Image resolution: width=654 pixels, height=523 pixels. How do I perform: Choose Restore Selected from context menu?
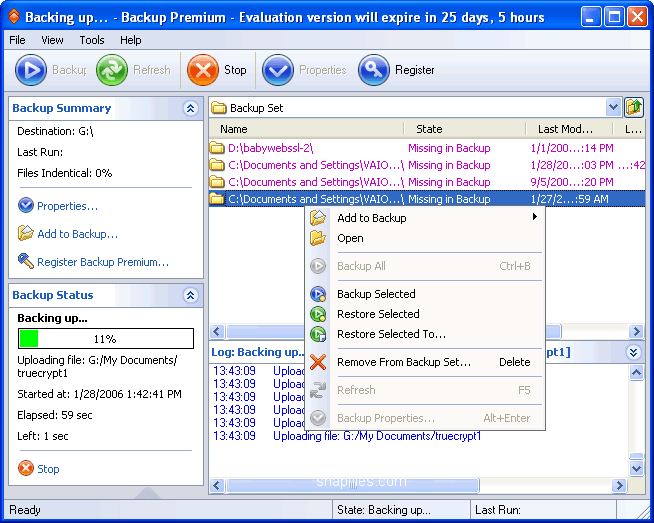tap(425, 314)
